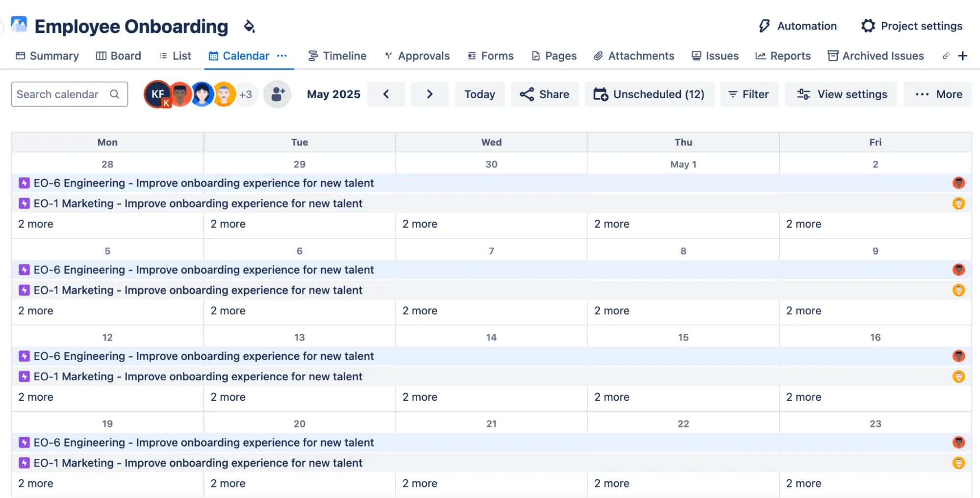
Task: Open the Board tab
Action: click(x=119, y=56)
